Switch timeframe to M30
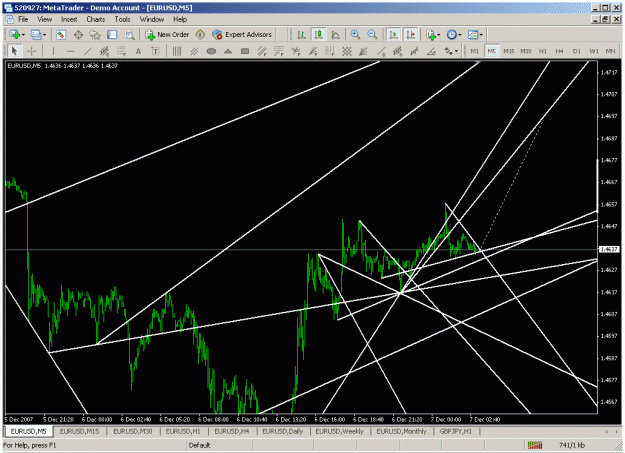The height and width of the screenshot is (453, 625). click(x=526, y=51)
